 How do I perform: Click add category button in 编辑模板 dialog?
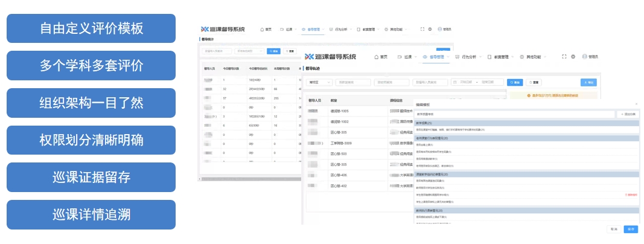click(628, 114)
